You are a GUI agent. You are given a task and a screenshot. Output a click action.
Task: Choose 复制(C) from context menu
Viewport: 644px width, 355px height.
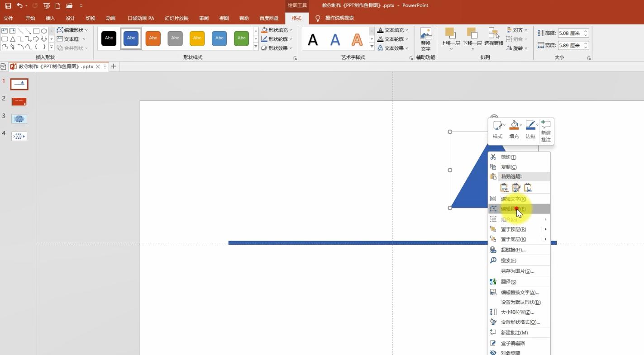click(519, 167)
